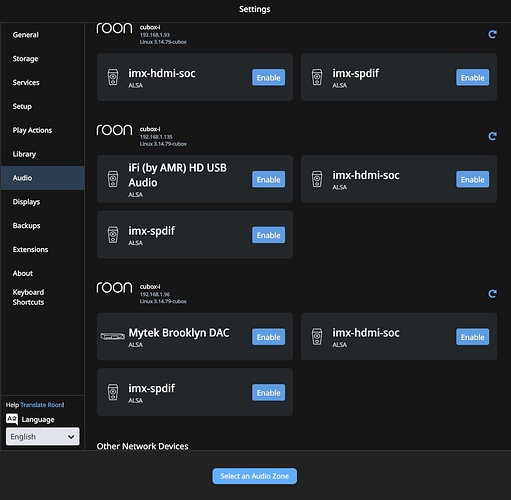The image size is (511, 500).
Task: Refresh devices for cubox-i at 192.168.1.93
Action: pyautogui.click(x=492, y=34)
